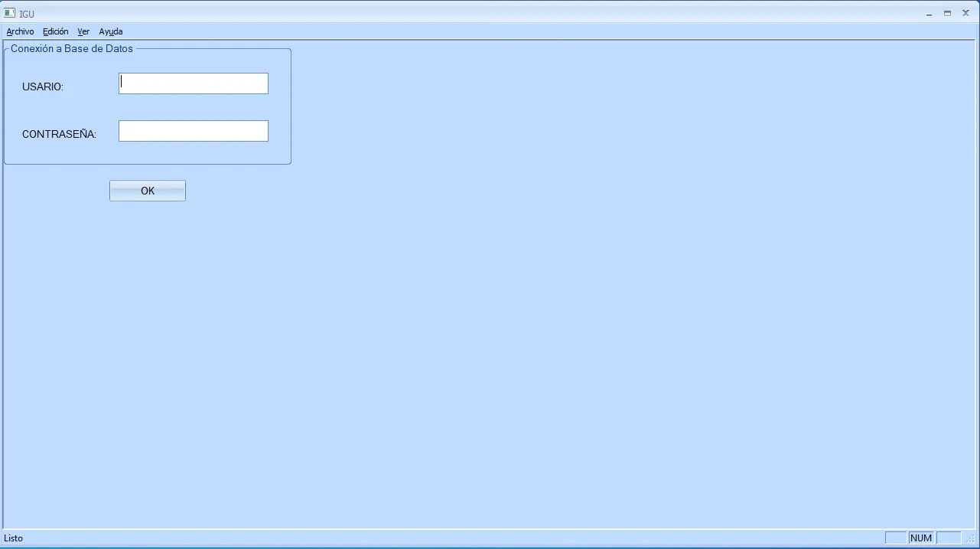
Task: Click the NUM indicator in status bar
Action: coord(921,538)
